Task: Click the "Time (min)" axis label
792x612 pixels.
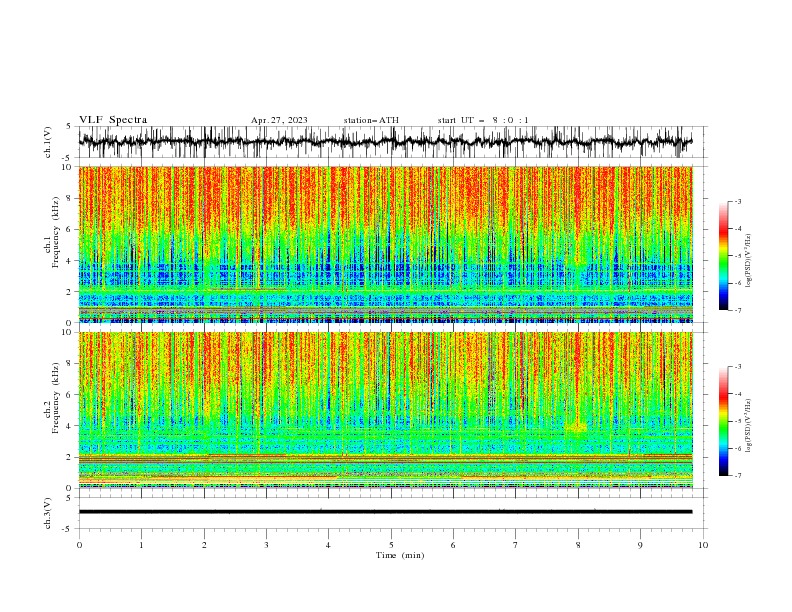Action: pos(400,555)
